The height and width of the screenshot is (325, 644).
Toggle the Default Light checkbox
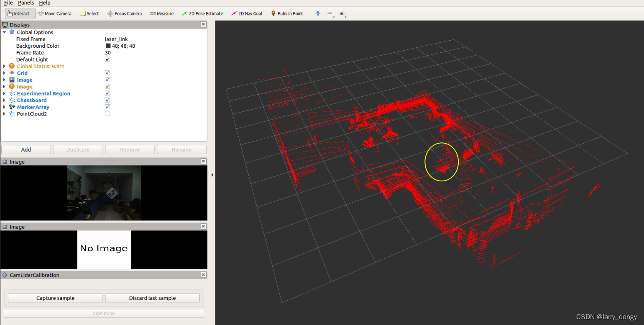point(107,59)
